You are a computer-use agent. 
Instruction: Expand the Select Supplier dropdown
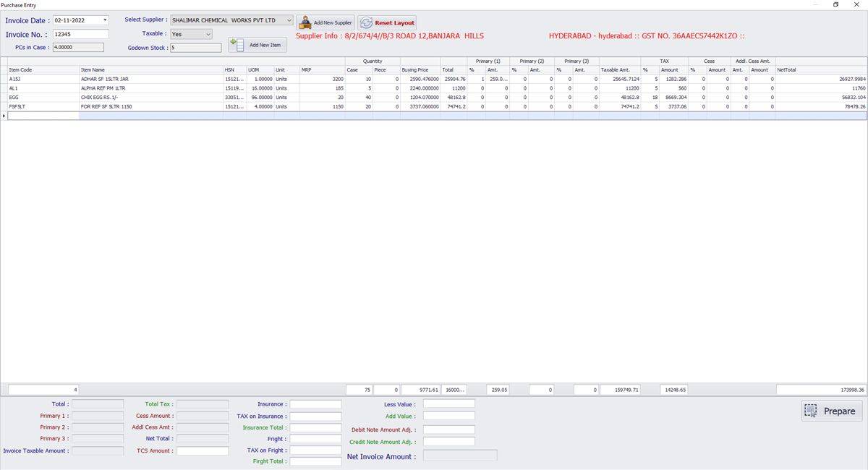289,20
